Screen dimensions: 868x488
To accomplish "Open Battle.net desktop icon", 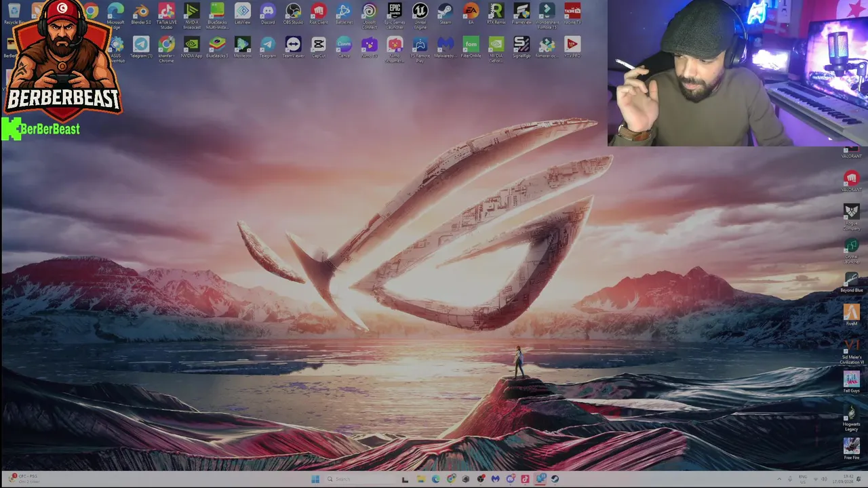I will click(x=344, y=14).
